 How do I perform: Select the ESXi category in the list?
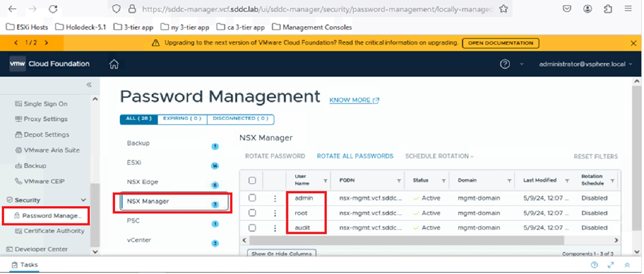coord(136,163)
